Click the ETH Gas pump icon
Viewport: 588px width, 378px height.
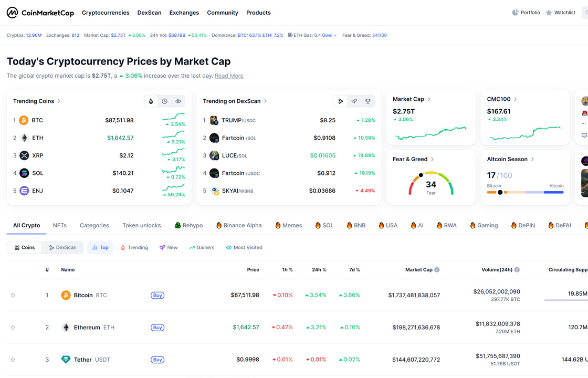pos(290,35)
